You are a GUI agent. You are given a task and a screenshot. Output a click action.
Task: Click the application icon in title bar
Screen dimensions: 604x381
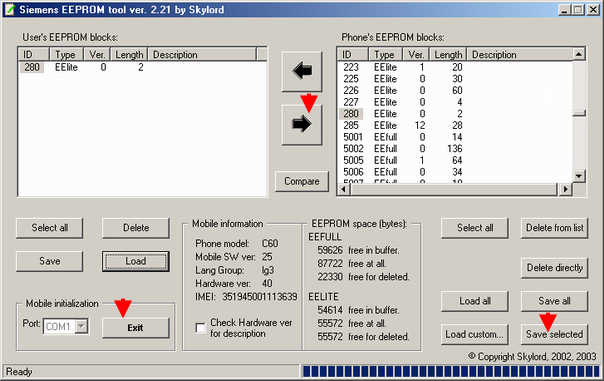pyautogui.click(x=9, y=10)
